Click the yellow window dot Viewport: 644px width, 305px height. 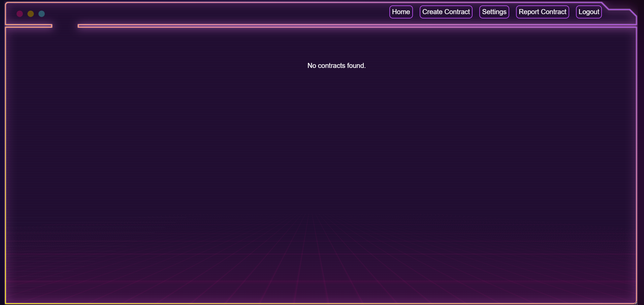31,14
